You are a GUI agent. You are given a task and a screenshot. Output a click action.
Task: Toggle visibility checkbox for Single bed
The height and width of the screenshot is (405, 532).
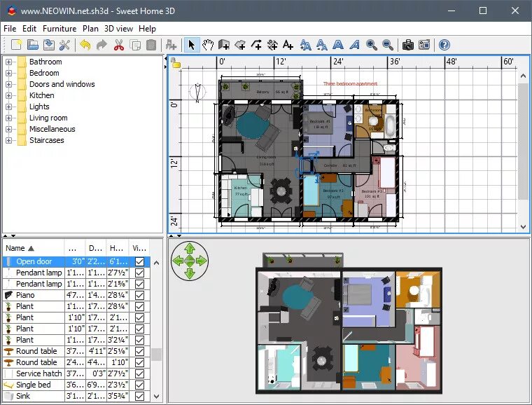pos(139,385)
